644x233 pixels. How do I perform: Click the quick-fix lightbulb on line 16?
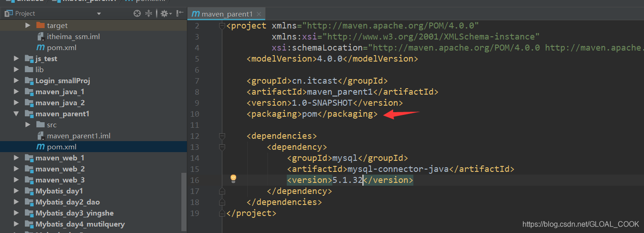click(x=233, y=178)
